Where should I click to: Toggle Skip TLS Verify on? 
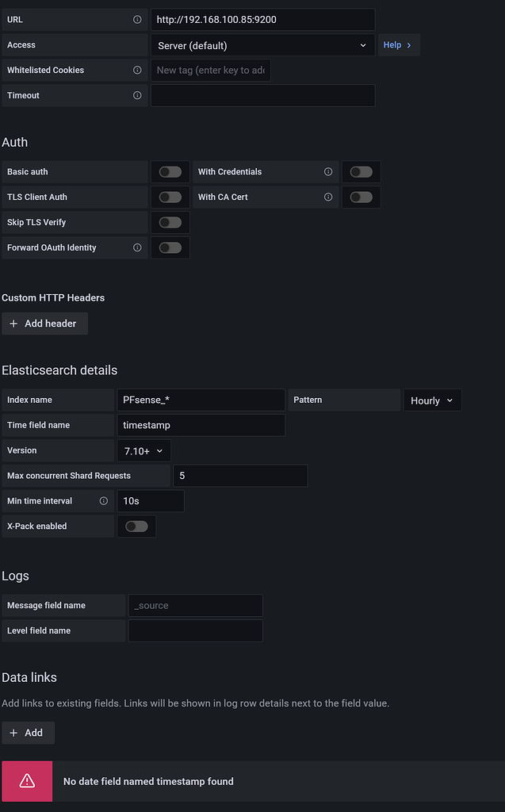[x=169, y=222]
